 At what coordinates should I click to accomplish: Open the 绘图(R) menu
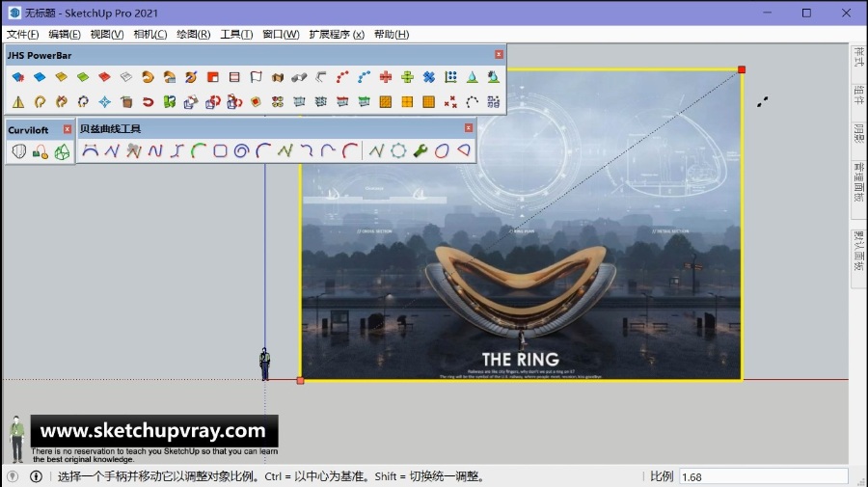(x=193, y=35)
